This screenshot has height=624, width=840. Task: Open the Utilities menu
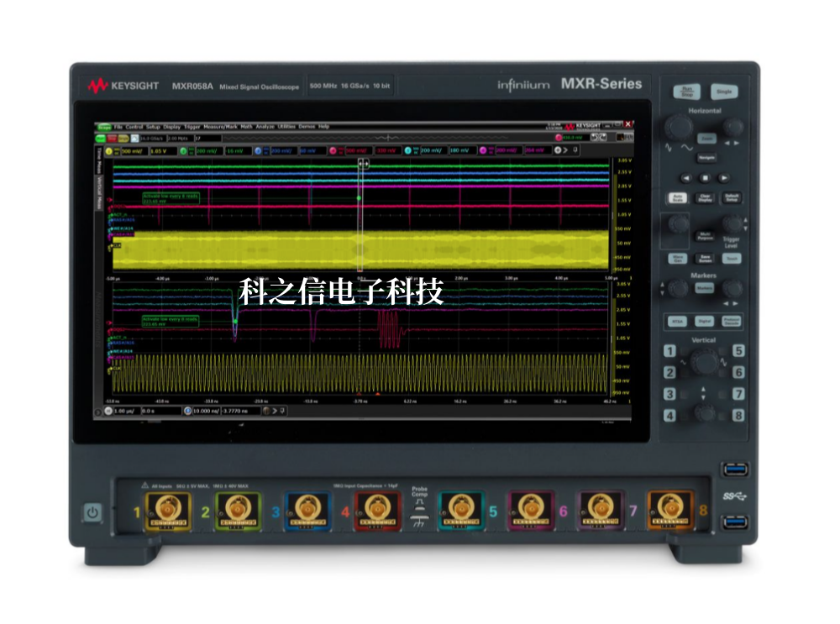tap(286, 127)
